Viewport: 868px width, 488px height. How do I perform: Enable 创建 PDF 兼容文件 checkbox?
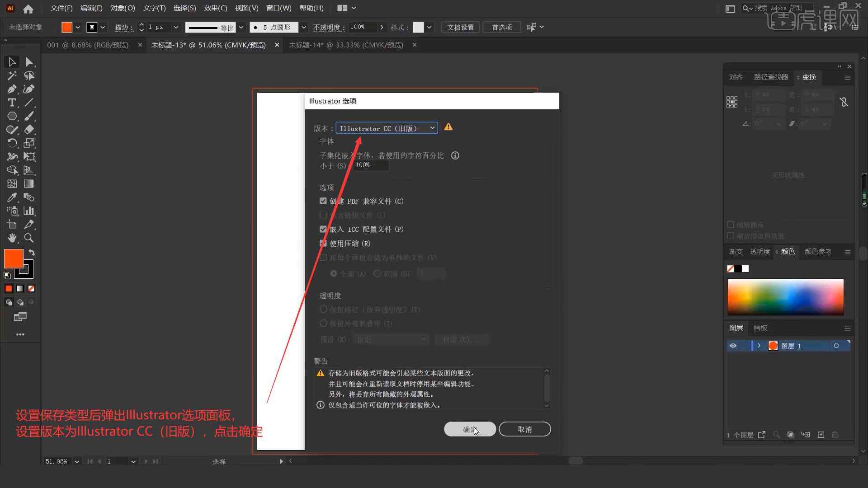(323, 201)
